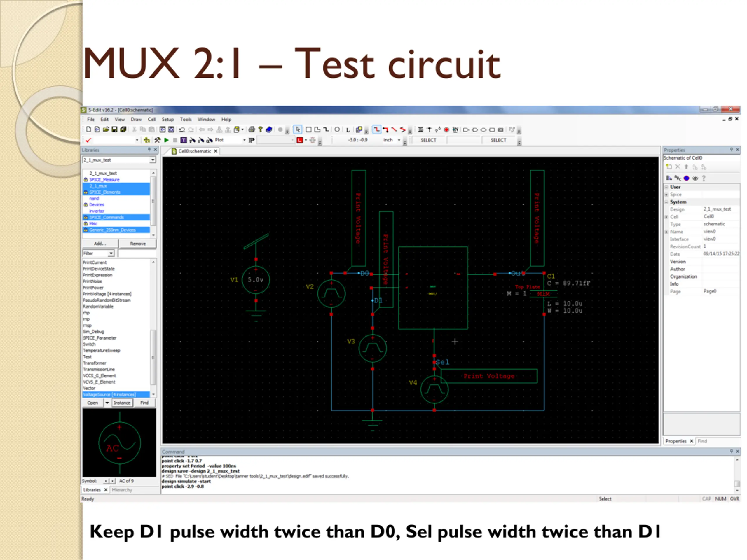
Task: Click the Undo arrow icon
Action: [x=182, y=129]
